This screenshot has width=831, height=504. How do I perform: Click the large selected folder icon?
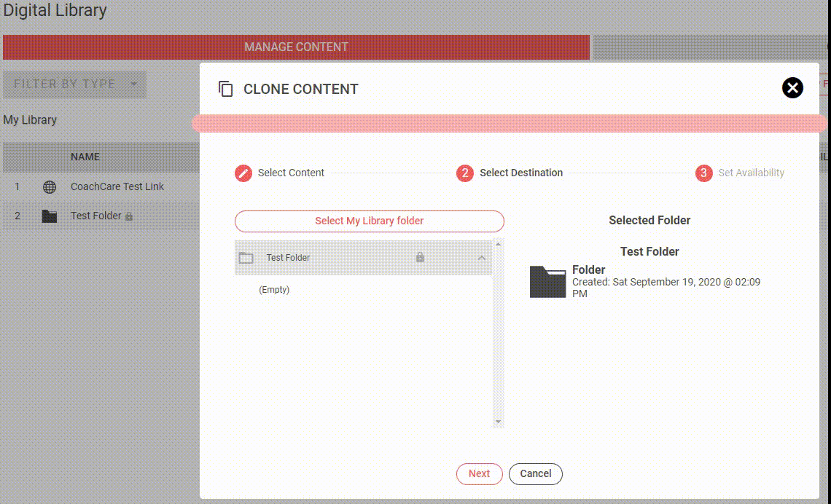547,282
